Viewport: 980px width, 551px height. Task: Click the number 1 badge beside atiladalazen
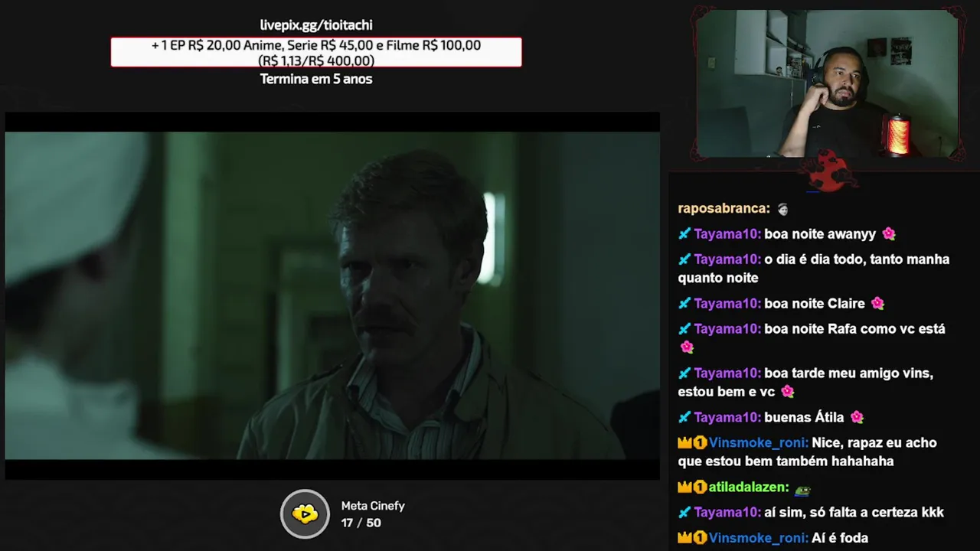coord(700,487)
